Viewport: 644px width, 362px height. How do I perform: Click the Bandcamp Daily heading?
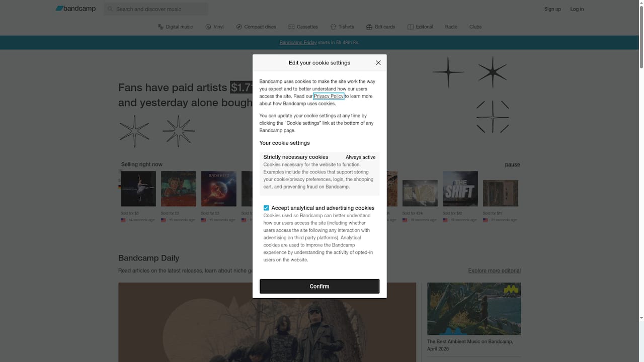[x=148, y=258]
